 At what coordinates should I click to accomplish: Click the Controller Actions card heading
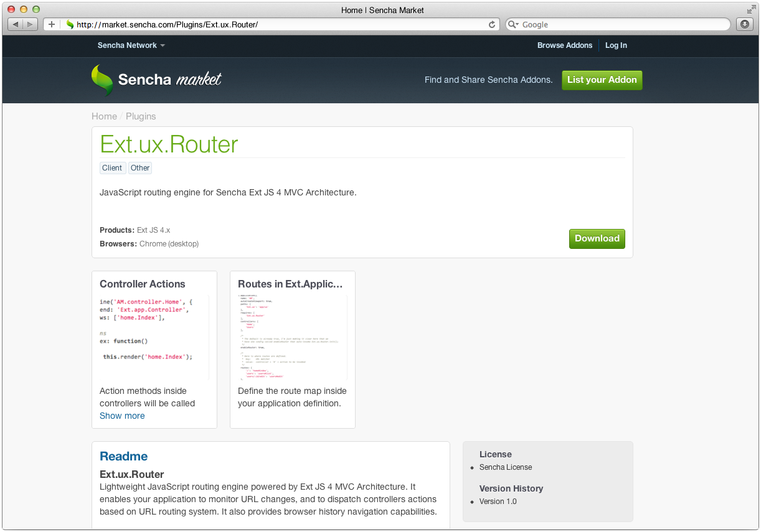(x=143, y=284)
